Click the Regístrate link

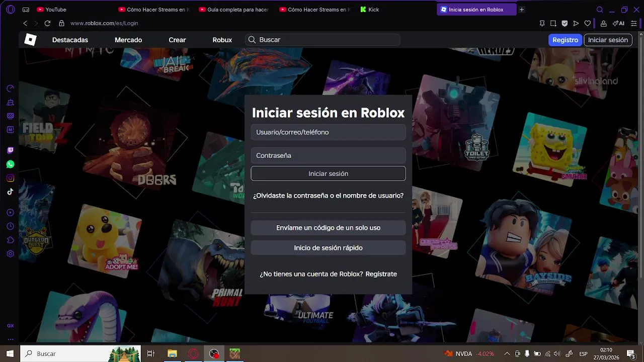pyautogui.click(x=381, y=274)
